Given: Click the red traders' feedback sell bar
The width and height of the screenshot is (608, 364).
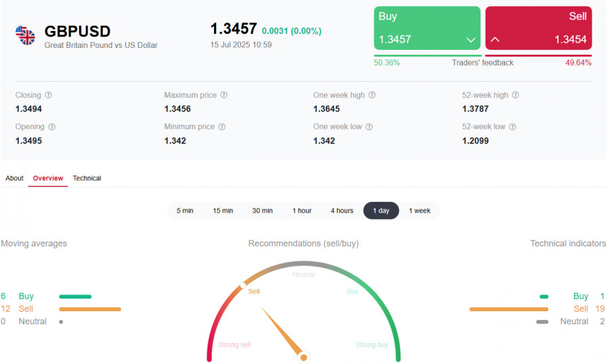Looking at the screenshot, I should click(538, 56).
